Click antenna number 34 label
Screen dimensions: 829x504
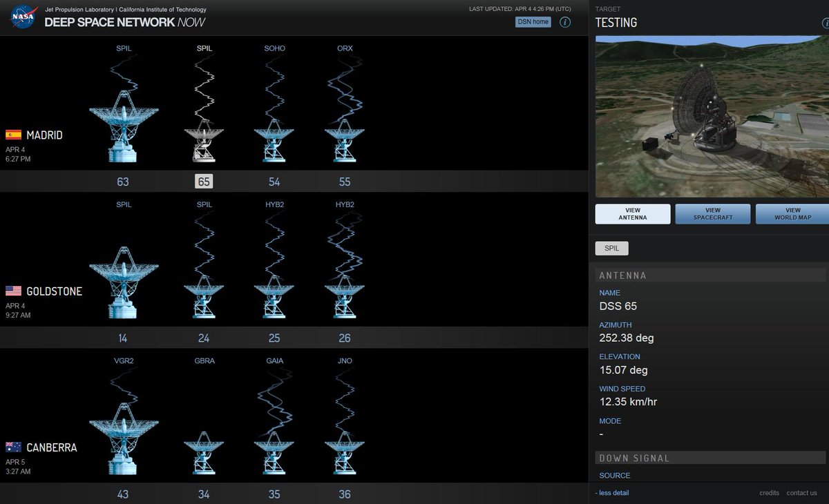[x=204, y=494]
